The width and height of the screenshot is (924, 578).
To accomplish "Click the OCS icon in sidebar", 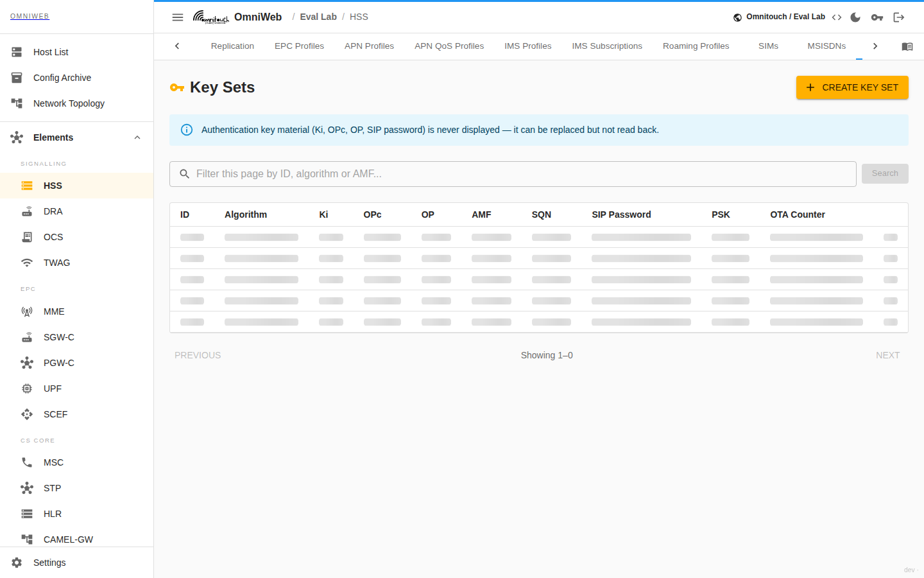I will [x=27, y=237].
